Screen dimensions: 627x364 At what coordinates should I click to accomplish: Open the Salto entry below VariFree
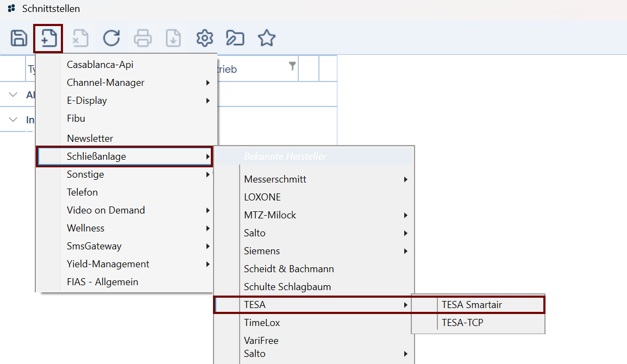[314, 354]
